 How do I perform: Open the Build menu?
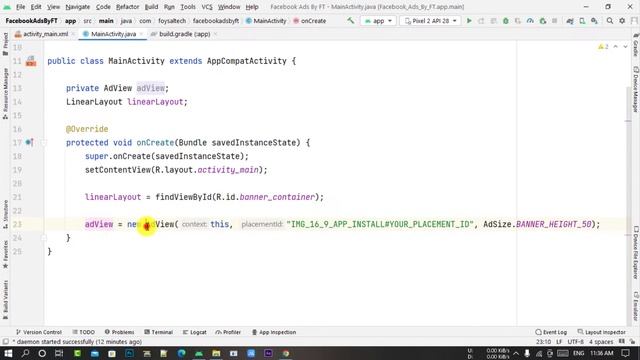click(151, 7)
